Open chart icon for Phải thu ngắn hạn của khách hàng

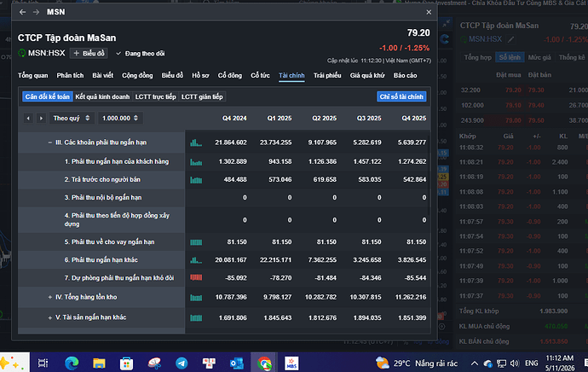[x=196, y=162]
